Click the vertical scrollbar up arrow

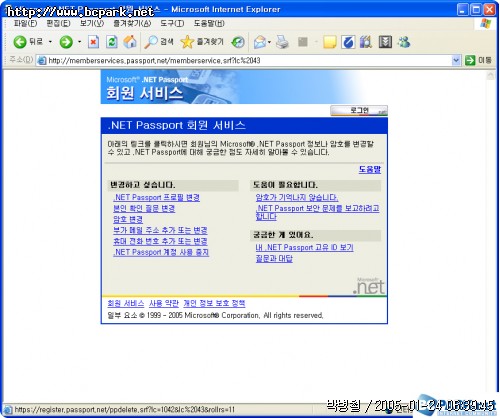point(490,76)
